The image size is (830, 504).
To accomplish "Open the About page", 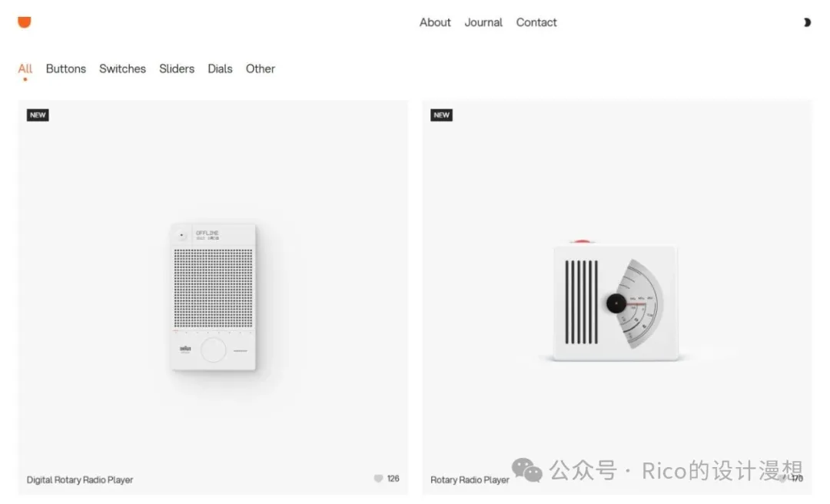I will (435, 22).
